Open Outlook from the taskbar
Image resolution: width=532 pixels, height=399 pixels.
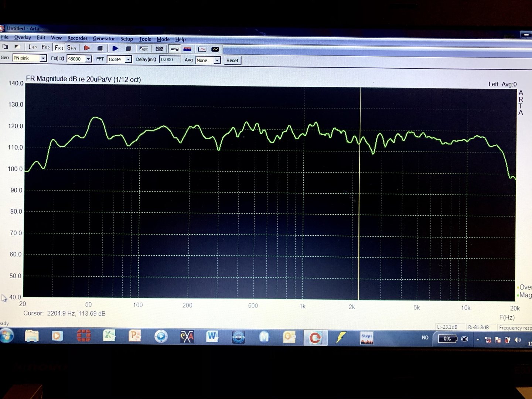(x=289, y=337)
